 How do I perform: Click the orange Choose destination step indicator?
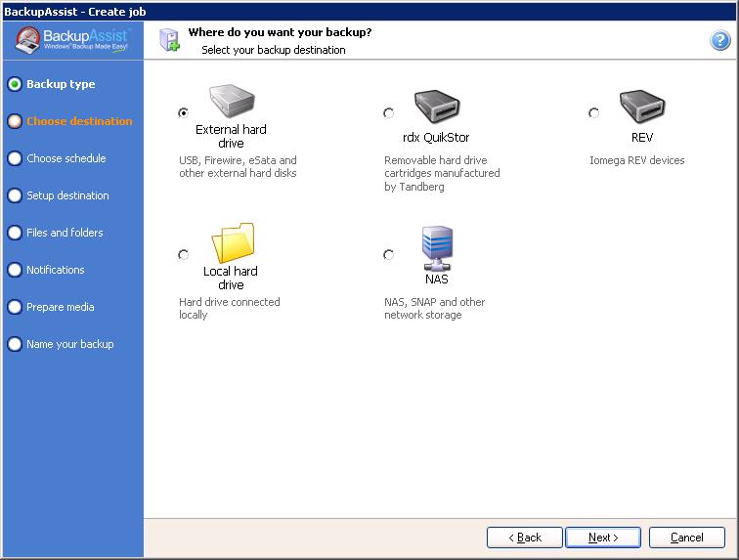click(x=15, y=121)
